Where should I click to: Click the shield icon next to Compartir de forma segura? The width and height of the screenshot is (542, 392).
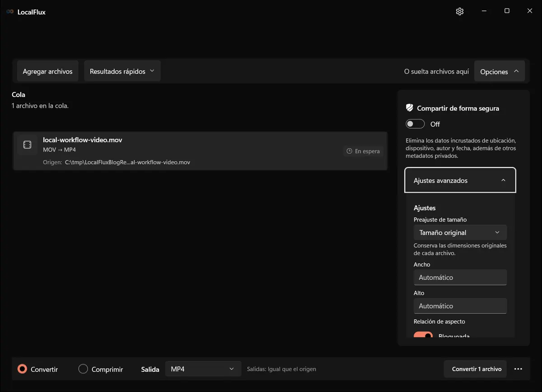pos(410,108)
